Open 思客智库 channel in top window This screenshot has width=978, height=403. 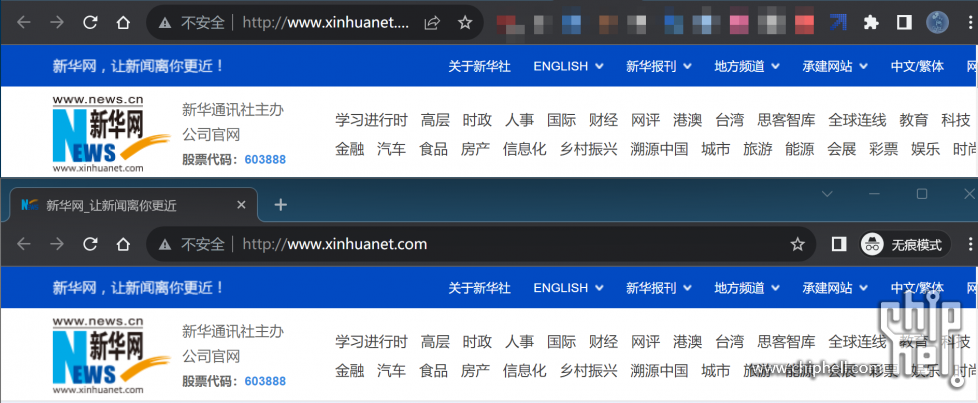pos(786,120)
